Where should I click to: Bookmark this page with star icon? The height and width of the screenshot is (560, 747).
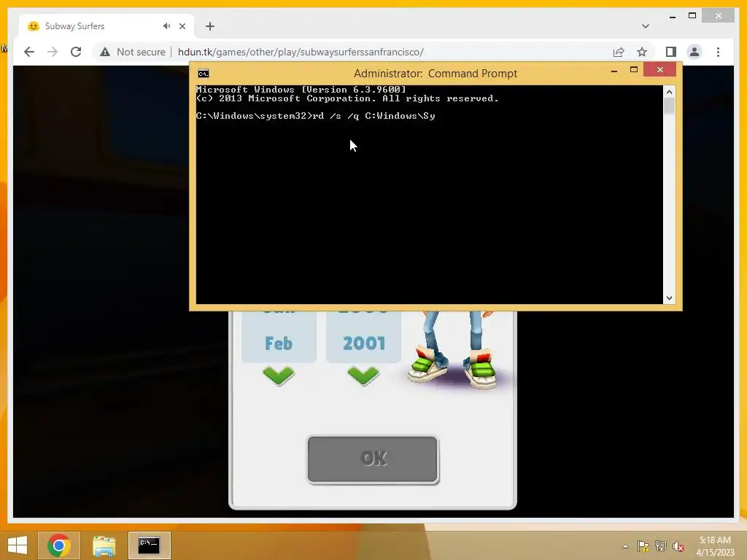tap(642, 52)
